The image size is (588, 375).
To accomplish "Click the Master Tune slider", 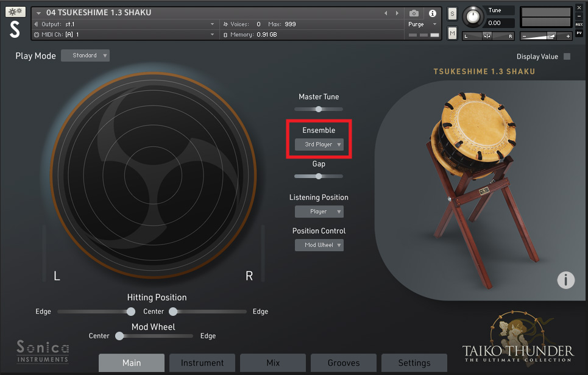I will tap(319, 109).
